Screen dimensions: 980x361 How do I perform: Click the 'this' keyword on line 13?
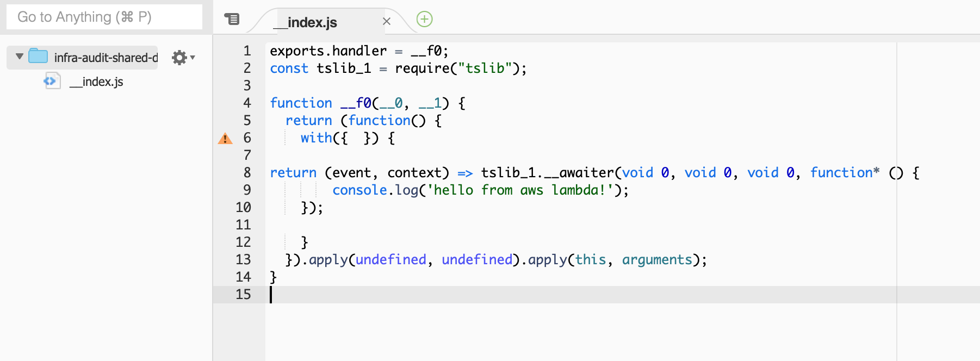coord(591,259)
